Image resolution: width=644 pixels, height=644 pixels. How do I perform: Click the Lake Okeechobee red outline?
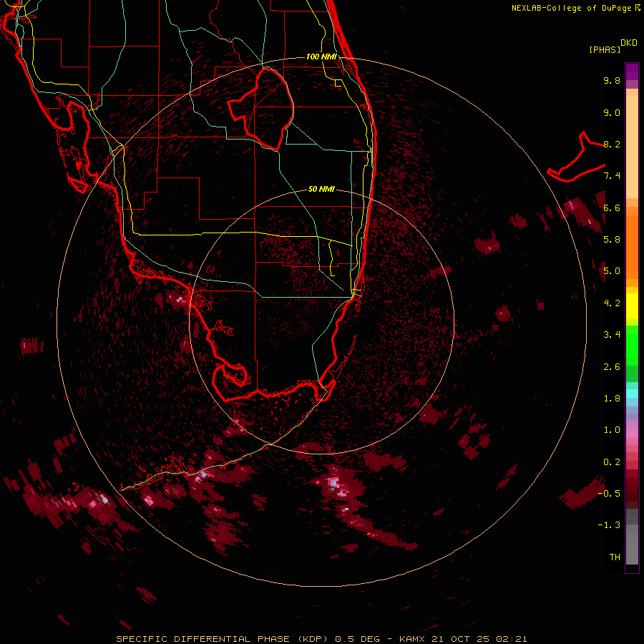click(261, 109)
